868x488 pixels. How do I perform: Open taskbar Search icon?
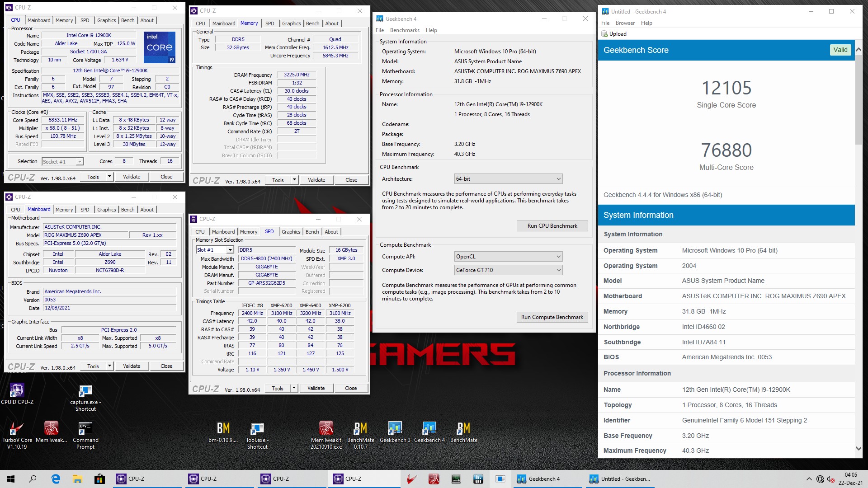(x=33, y=479)
